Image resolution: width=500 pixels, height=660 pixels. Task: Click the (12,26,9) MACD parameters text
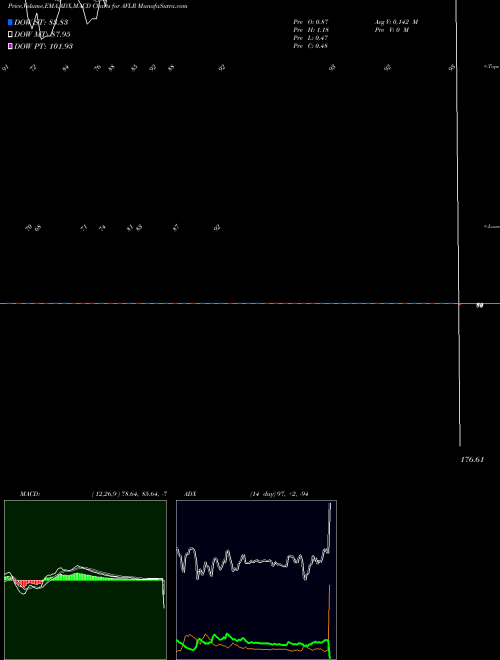130,494
